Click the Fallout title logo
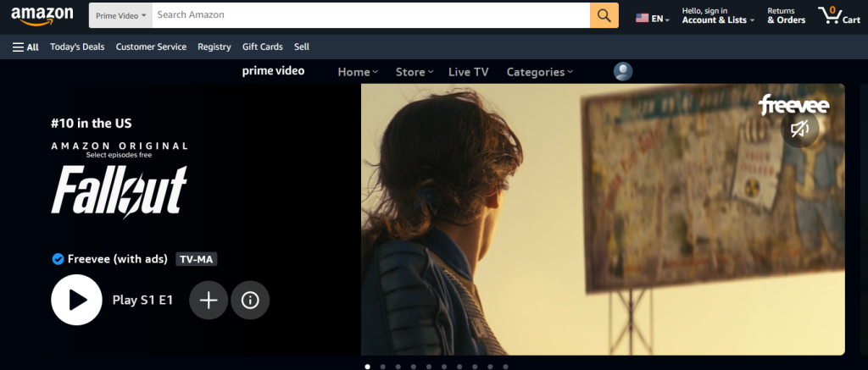This screenshot has height=370, width=868. coord(119,191)
